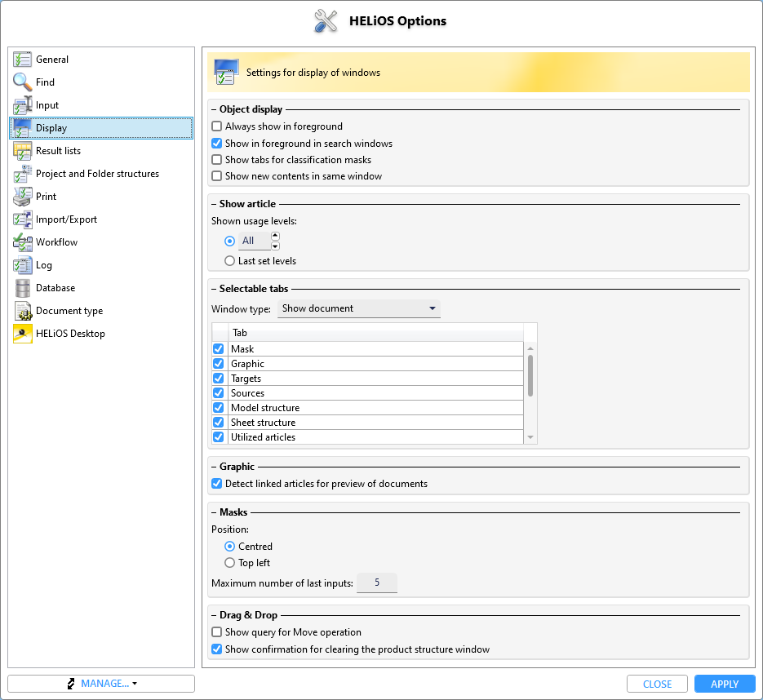Collapse the Graphic section
This screenshot has height=700, width=763.
[x=214, y=467]
